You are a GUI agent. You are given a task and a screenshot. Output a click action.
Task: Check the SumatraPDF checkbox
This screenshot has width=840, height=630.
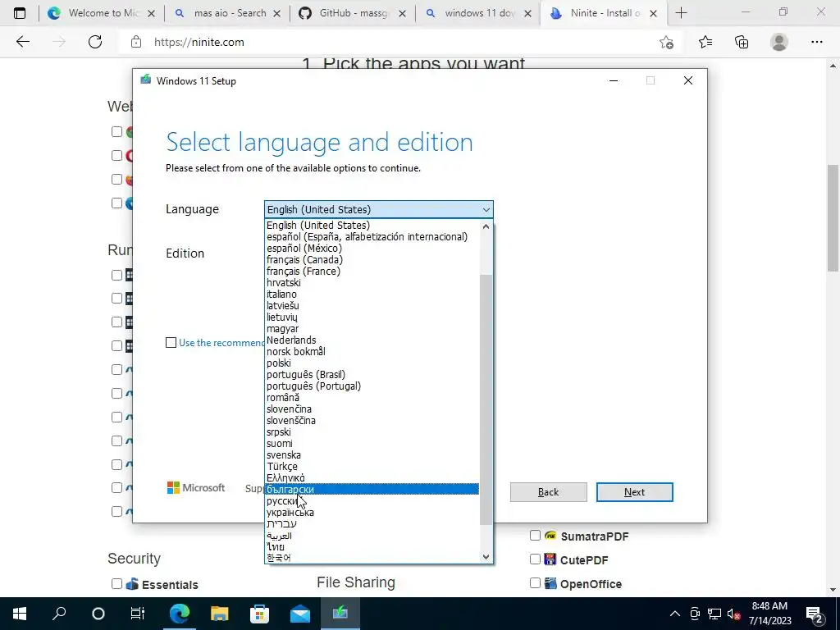point(535,535)
